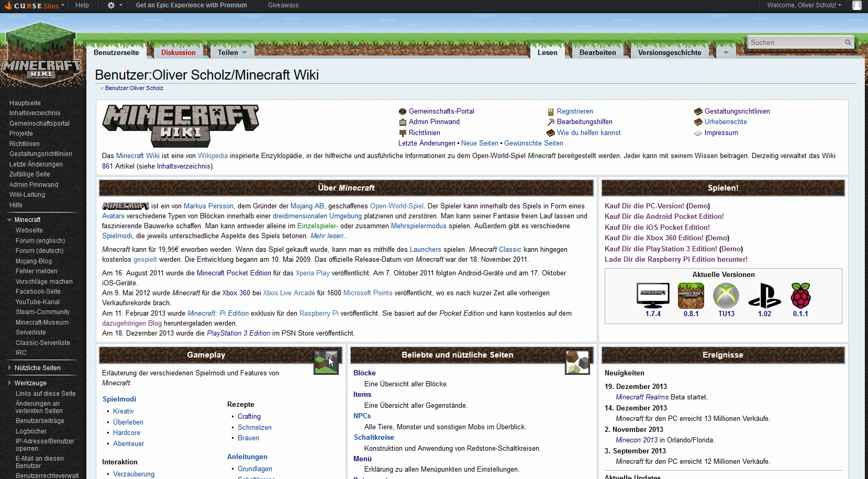Click the Admin Pinnwand icon
This screenshot has width=868, height=479.
(403, 122)
